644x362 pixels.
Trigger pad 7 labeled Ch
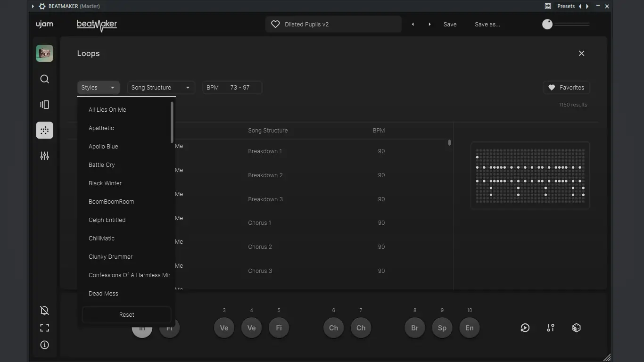(x=361, y=328)
